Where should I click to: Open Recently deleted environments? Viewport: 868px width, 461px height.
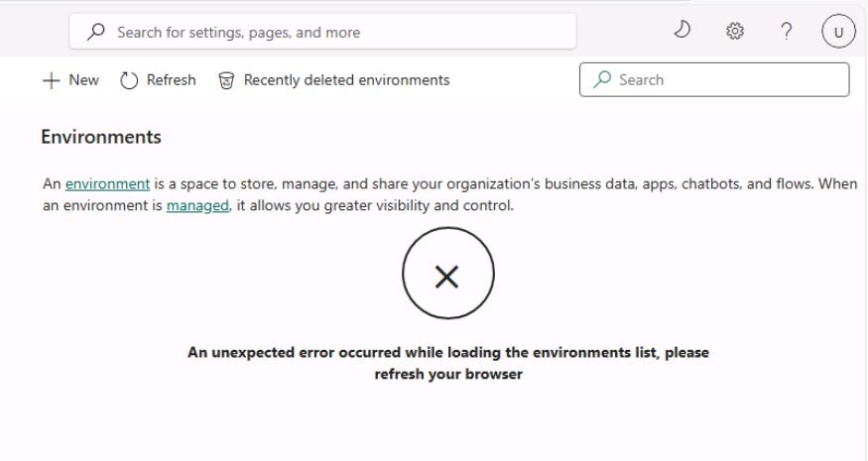tap(333, 80)
